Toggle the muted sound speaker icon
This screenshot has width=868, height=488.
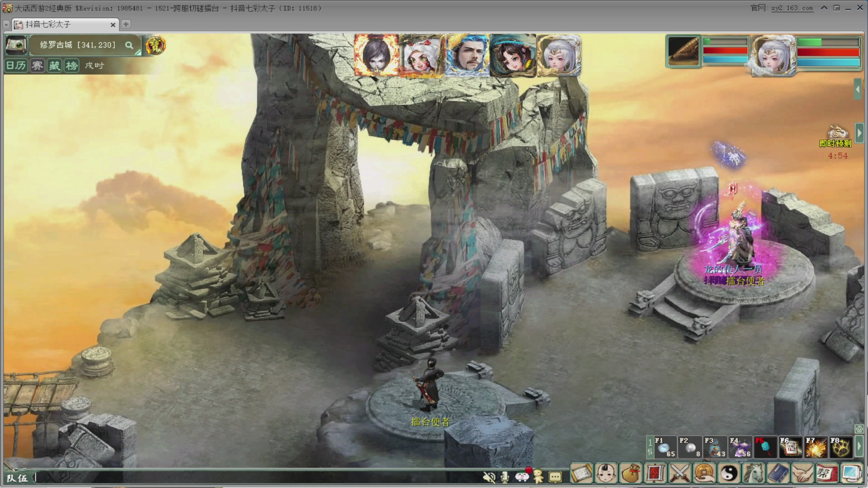tap(489, 477)
